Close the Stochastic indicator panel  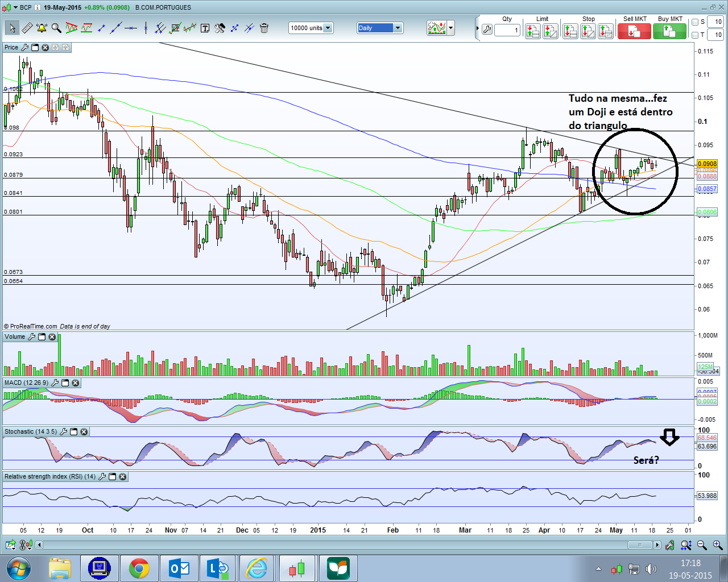point(84,432)
